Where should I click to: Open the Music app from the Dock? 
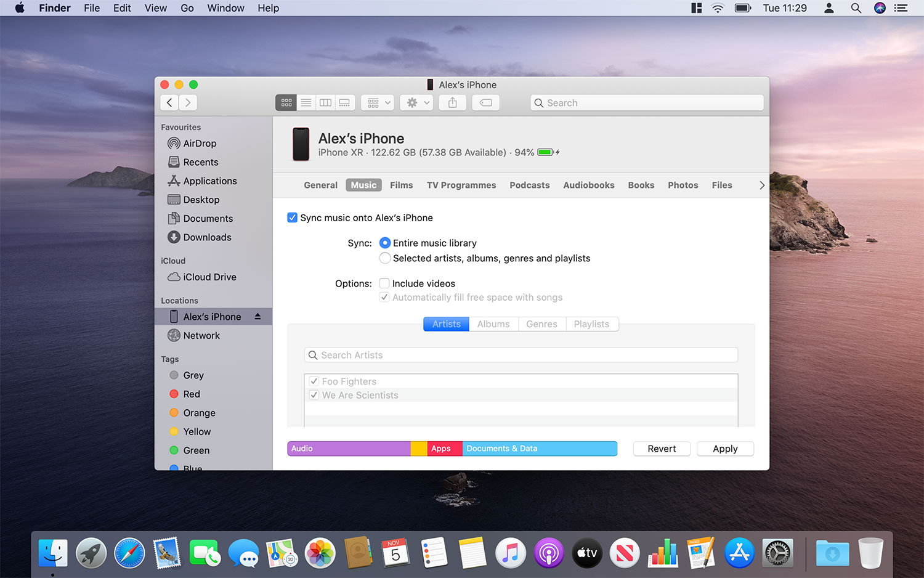click(x=511, y=553)
